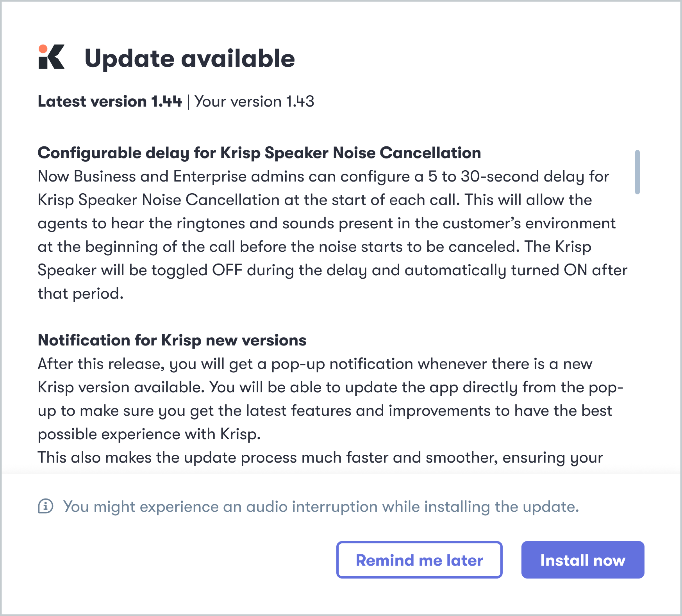
Task: Click the text line ending that period.
Action: (80, 294)
